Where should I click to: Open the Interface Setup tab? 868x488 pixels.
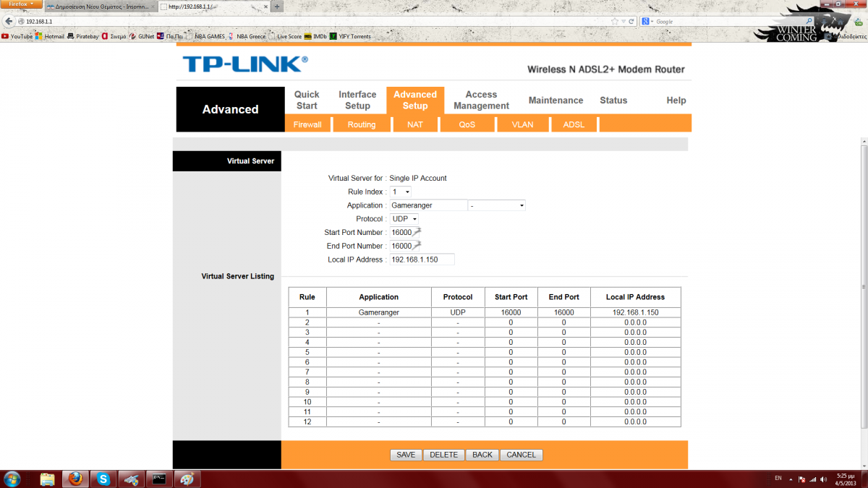click(x=357, y=100)
